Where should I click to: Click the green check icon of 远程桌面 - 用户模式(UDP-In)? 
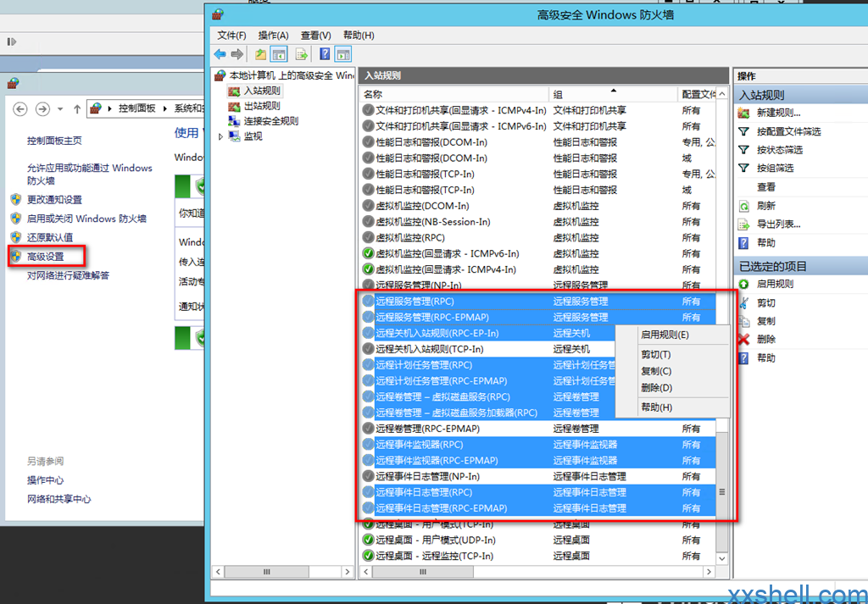(x=368, y=540)
